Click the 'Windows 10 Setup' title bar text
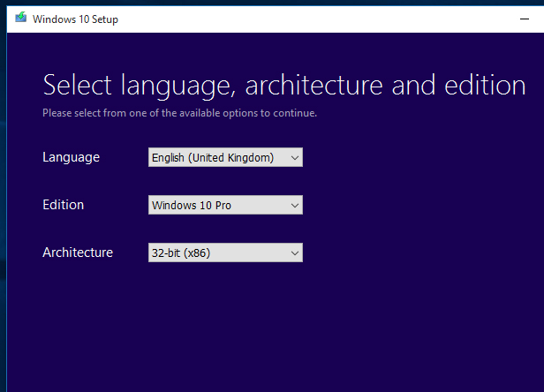The image size is (544, 392). point(75,19)
